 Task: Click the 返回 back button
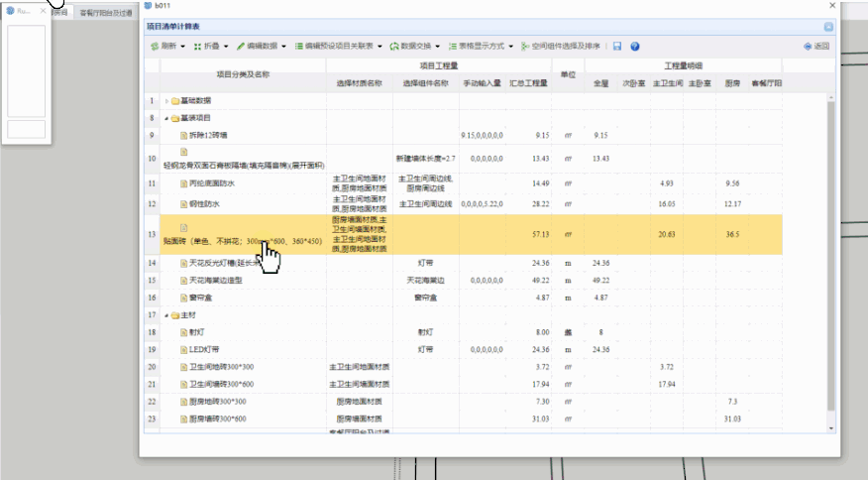coord(816,47)
